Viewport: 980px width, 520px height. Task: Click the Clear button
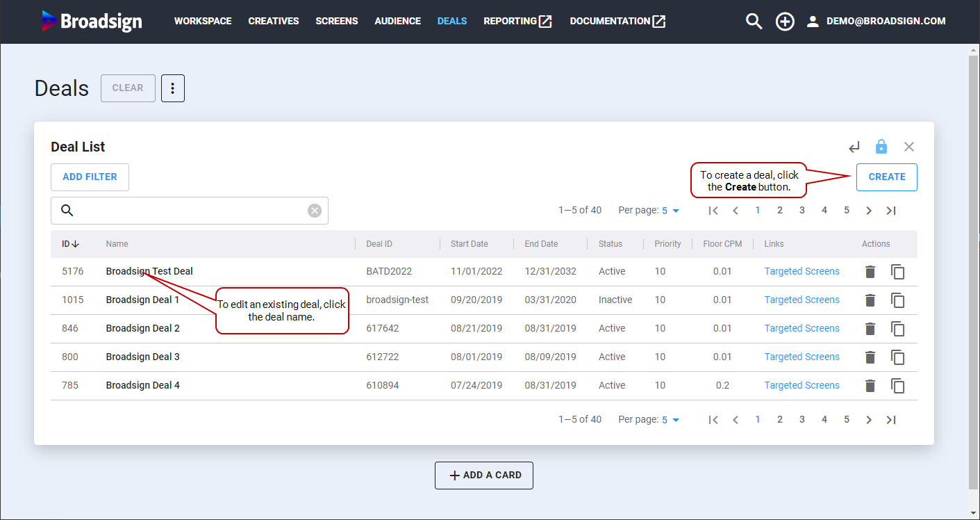[x=128, y=88]
